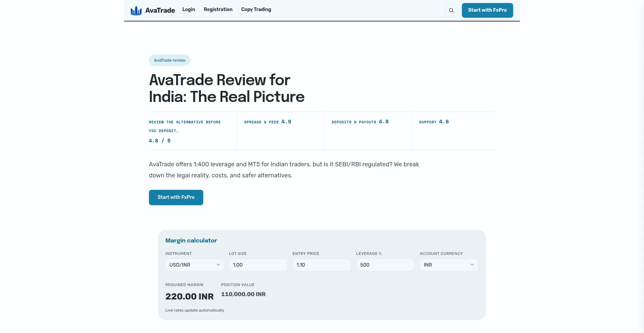Click the Live rates update automatically note
Screen dimensions: 644x333
click(195, 310)
